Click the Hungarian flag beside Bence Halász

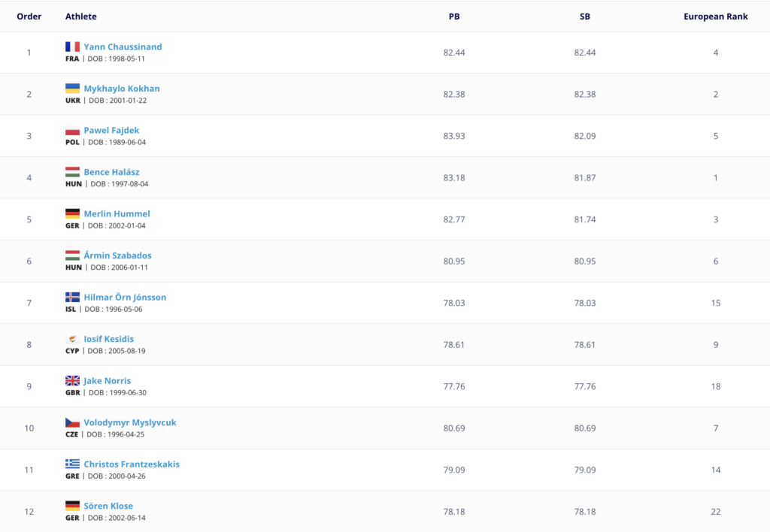point(72,172)
